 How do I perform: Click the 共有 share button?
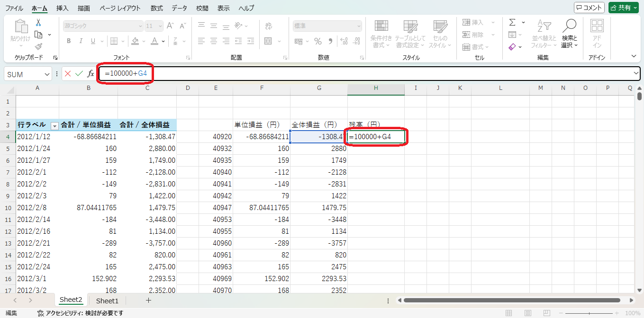click(623, 8)
